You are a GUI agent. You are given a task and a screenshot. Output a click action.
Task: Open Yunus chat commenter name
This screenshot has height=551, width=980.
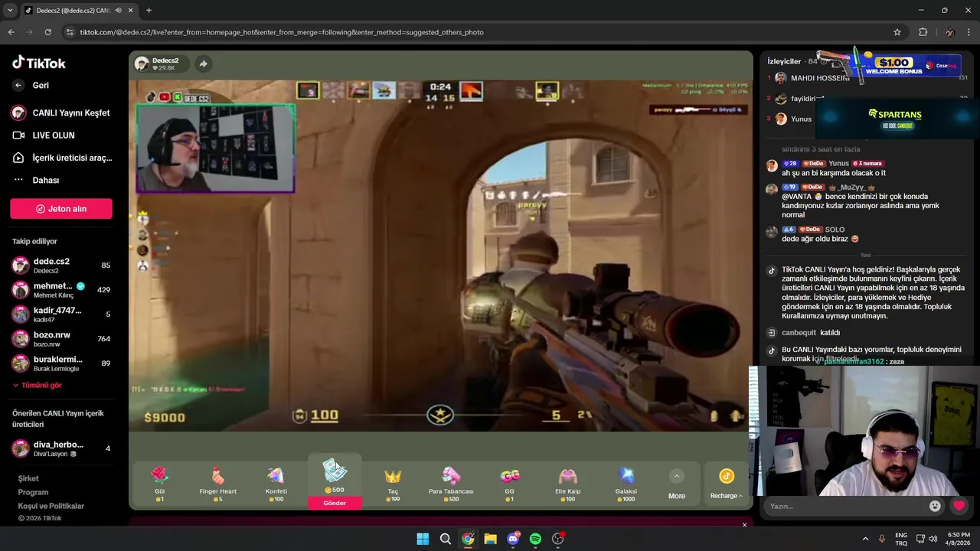[838, 163]
